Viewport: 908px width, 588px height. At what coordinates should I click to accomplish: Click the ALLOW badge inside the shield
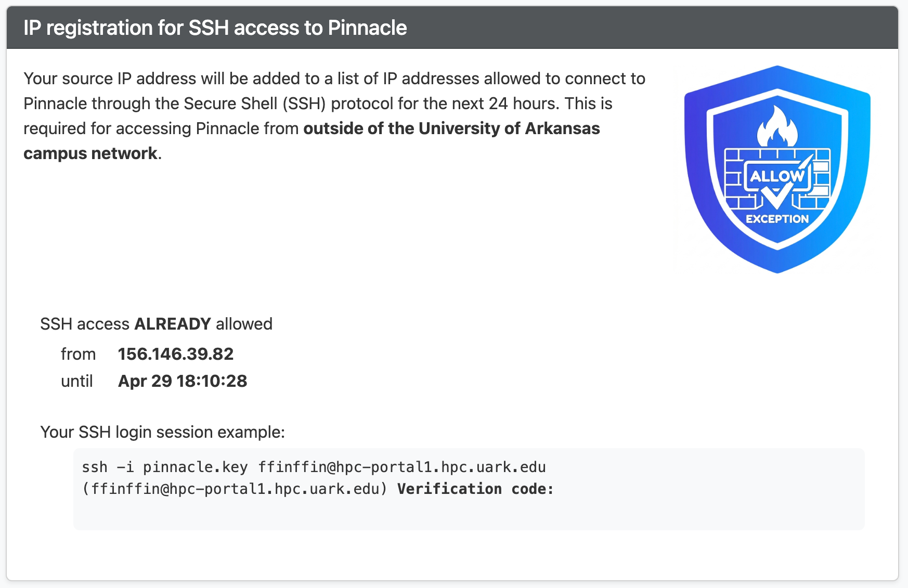(777, 176)
